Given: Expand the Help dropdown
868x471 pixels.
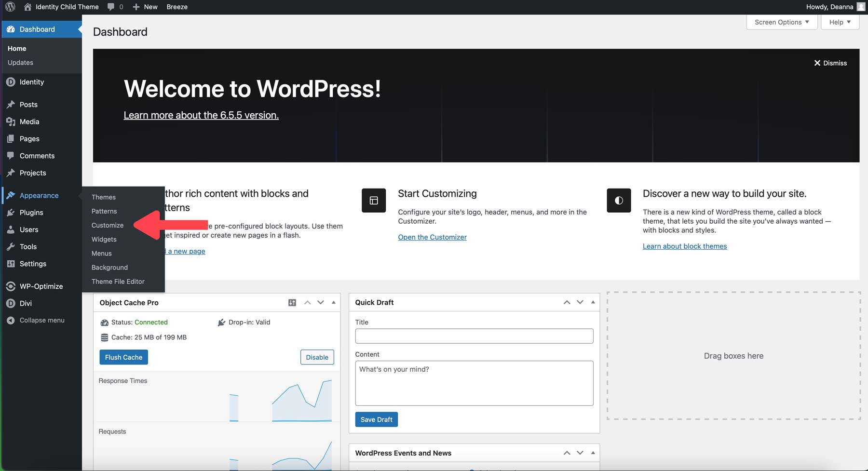Looking at the screenshot, I should pos(840,22).
